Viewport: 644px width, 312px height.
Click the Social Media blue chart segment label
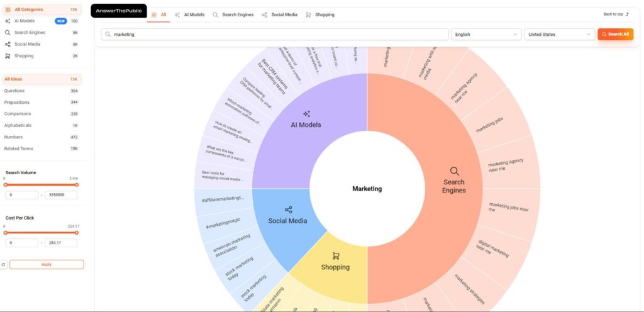(287, 221)
